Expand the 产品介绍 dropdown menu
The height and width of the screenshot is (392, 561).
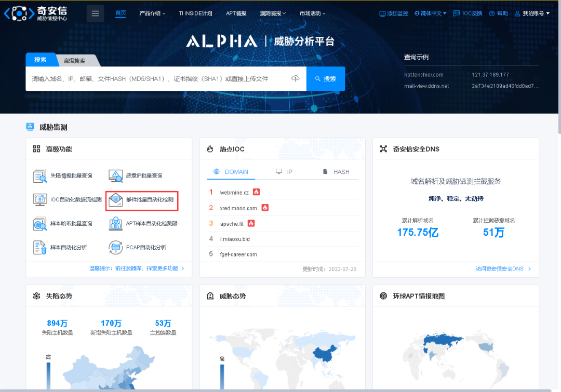pyautogui.click(x=152, y=13)
